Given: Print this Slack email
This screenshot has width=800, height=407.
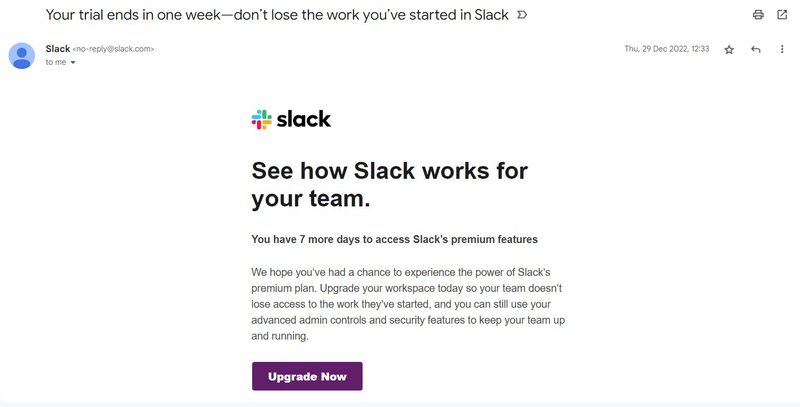Looking at the screenshot, I should click(x=758, y=15).
